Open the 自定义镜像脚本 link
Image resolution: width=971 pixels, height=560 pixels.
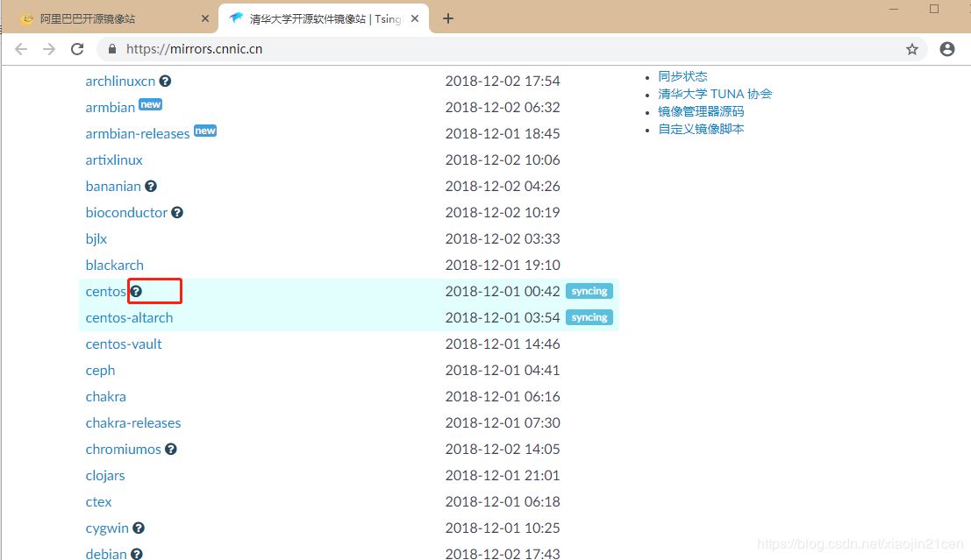point(701,130)
